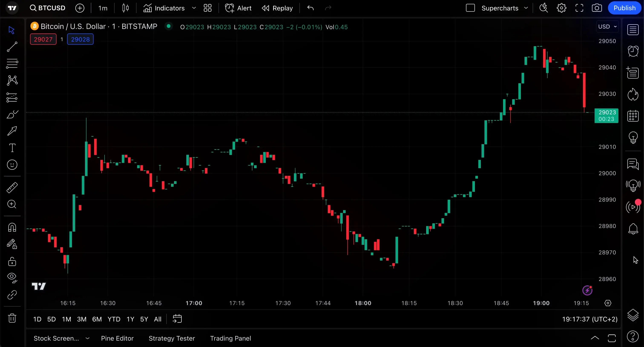Open the Hotlists fire icon panel
The image size is (644, 347).
[x=633, y=95]
